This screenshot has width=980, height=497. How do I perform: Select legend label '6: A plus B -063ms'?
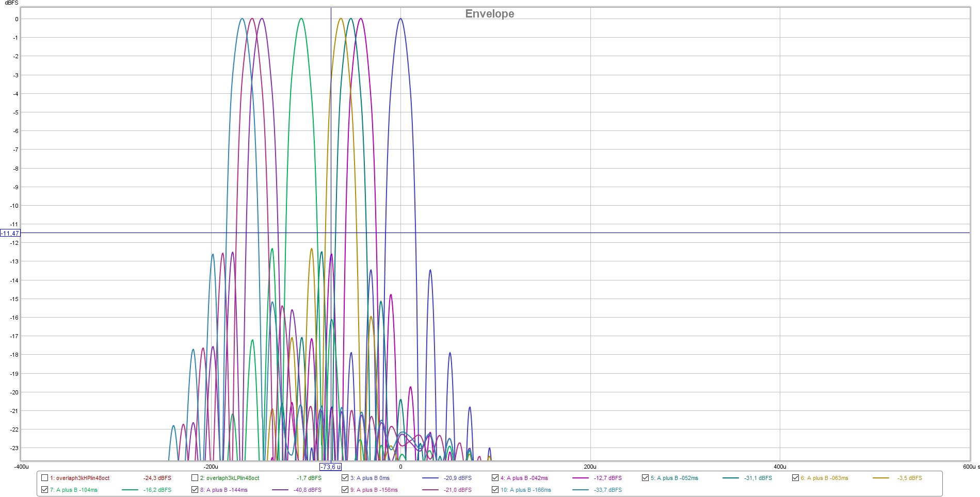pyautogui.click(x=825, y=478)
